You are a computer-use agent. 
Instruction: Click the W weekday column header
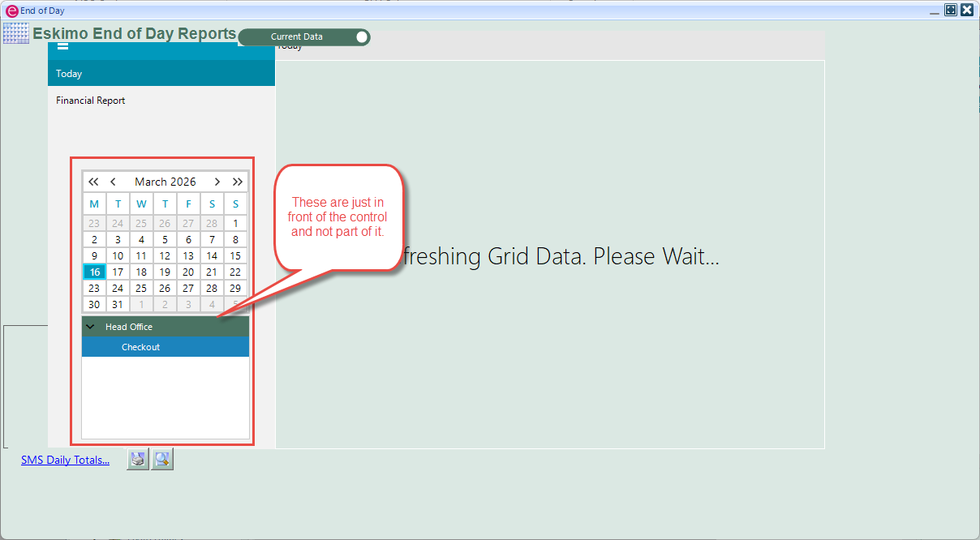tap(141, 204)
